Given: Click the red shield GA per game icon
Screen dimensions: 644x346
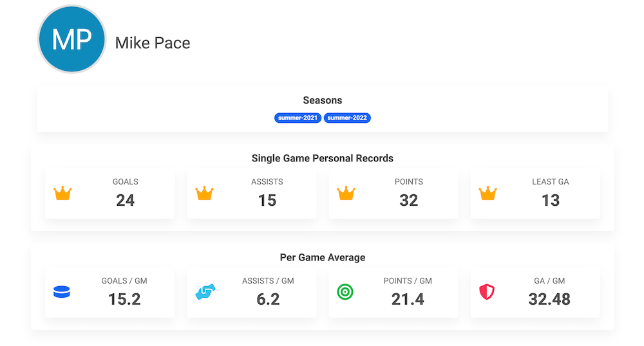Looking at the screenshot, I should [487, 292].
